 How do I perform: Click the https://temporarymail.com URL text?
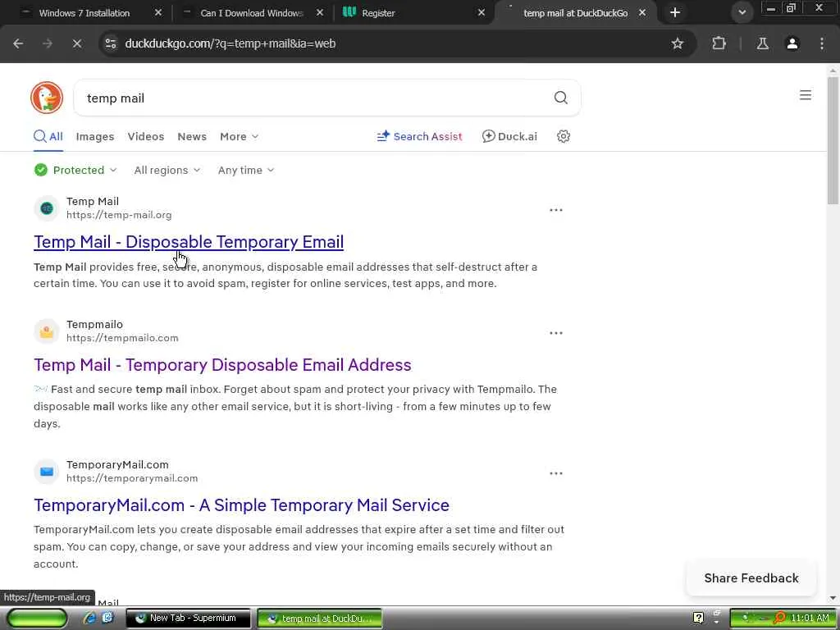[132, 478]
